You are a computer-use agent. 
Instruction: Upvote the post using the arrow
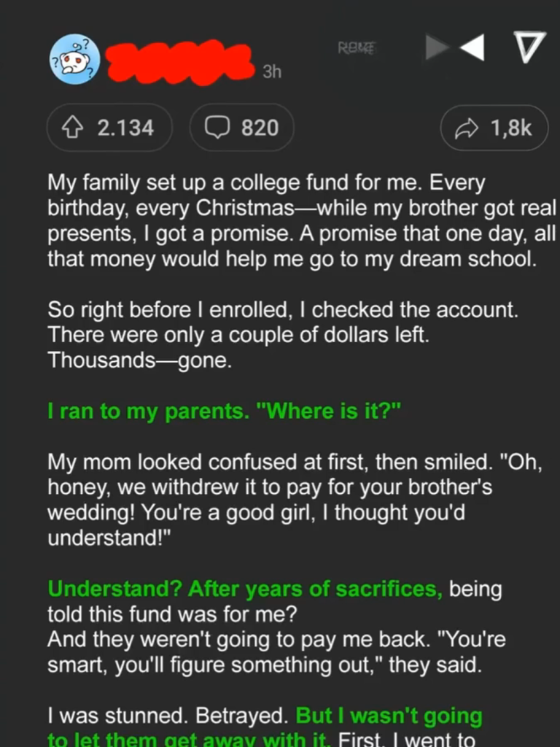(x=72, y=128)
